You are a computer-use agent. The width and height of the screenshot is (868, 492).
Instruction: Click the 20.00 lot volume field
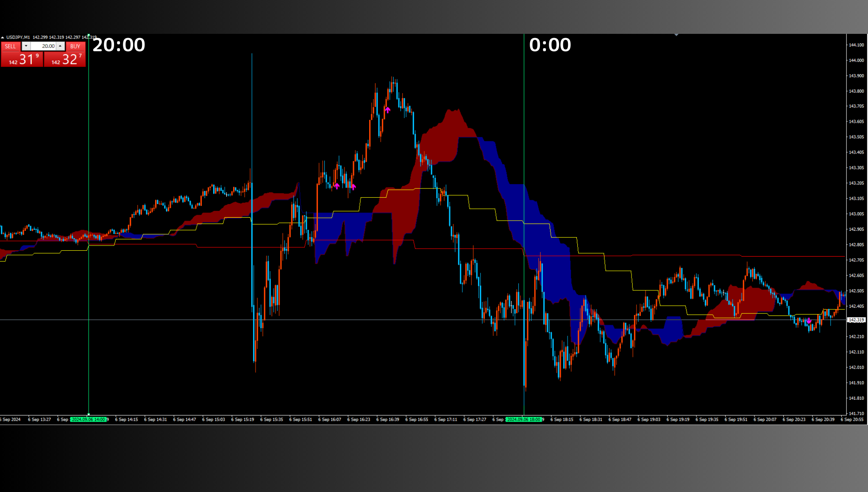(43, 46)
